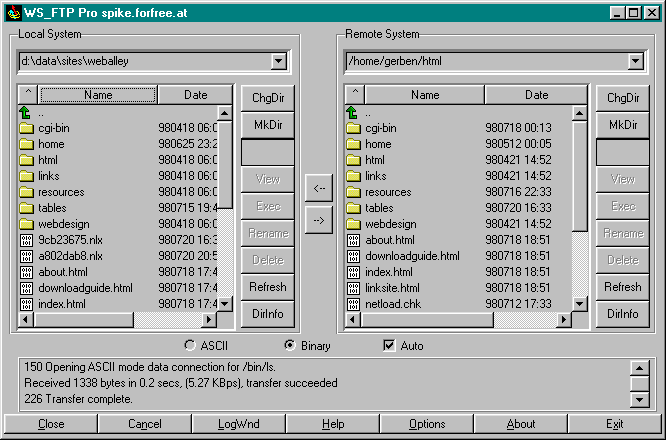Select the ASCII transfer mode radio button
The width and height of the screenshot is (666, 440).
tap(190, 346)
